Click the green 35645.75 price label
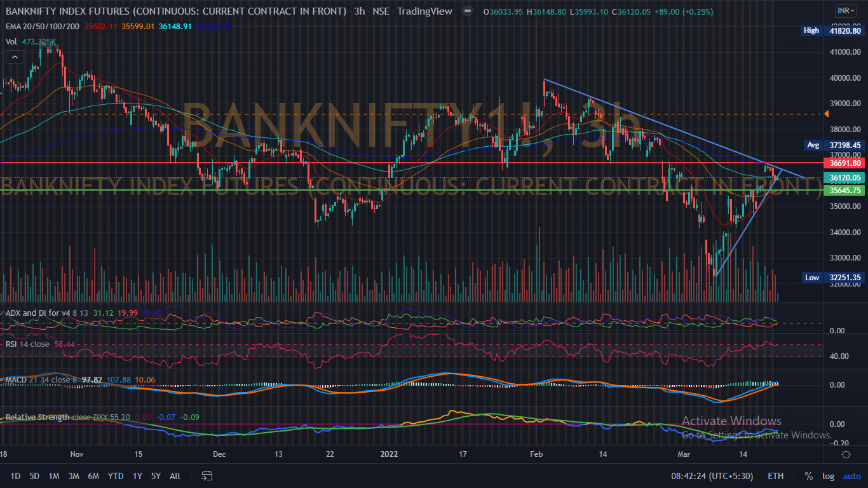The height and width of the screenshot is (488, 868). pos(843,190)
